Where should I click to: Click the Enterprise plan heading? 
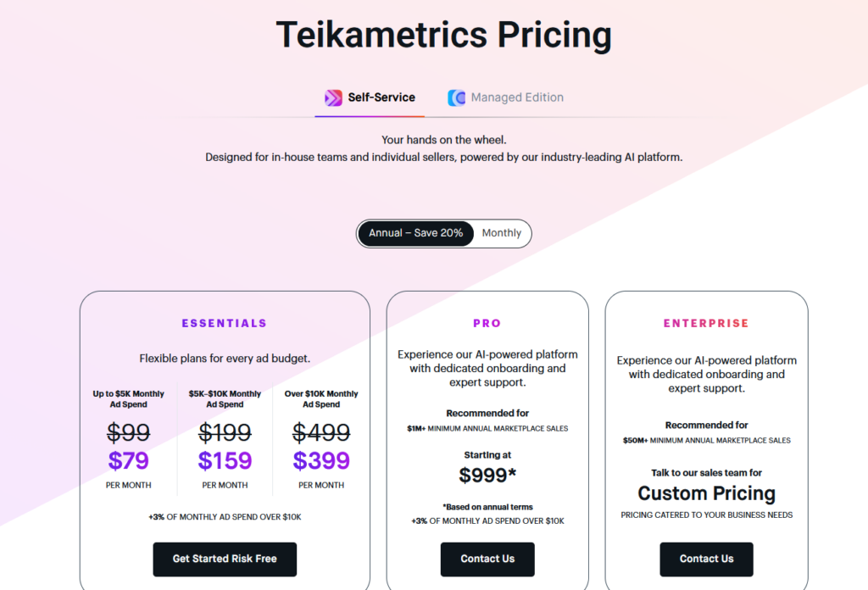706,323
